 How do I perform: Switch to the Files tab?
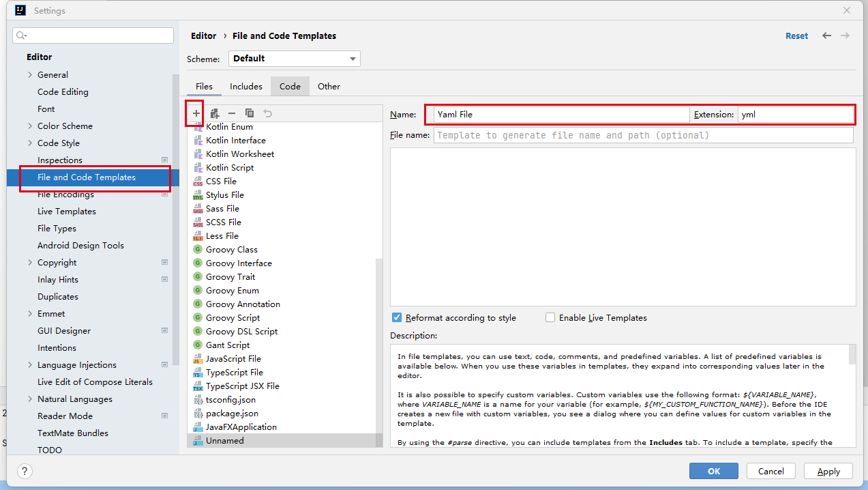[204, 86]
